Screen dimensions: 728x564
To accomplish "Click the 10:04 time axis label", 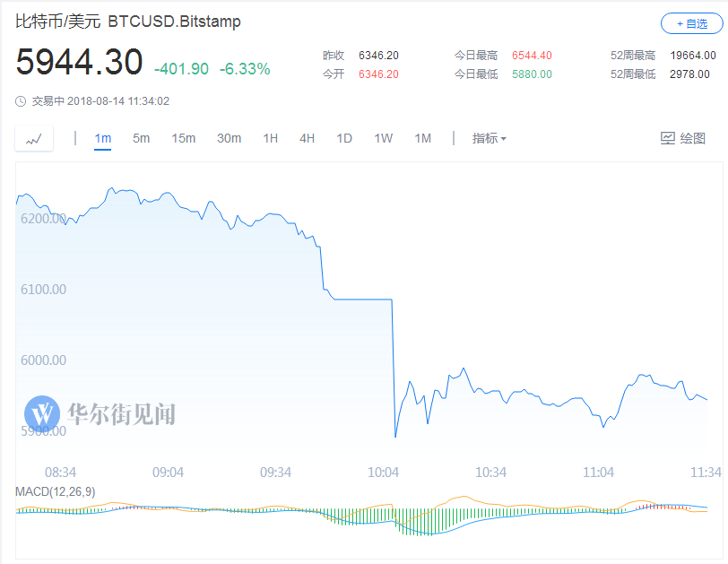I will point(383,473).
